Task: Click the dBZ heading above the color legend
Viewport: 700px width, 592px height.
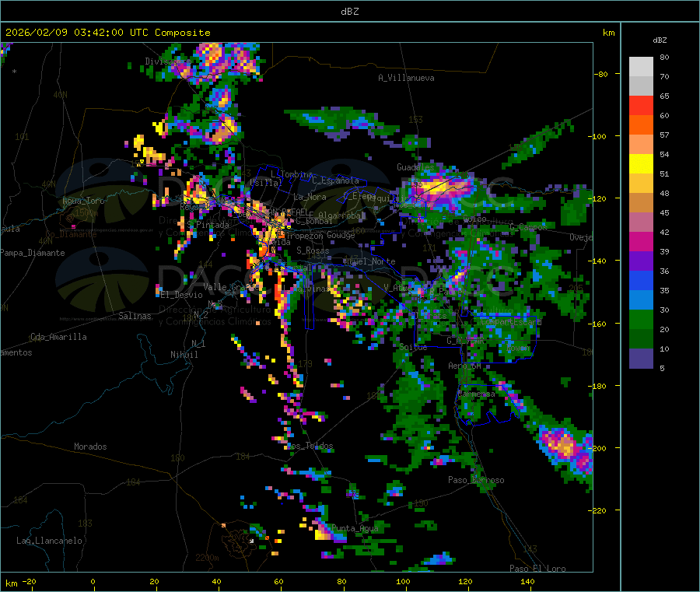Action: coord(660,40)
